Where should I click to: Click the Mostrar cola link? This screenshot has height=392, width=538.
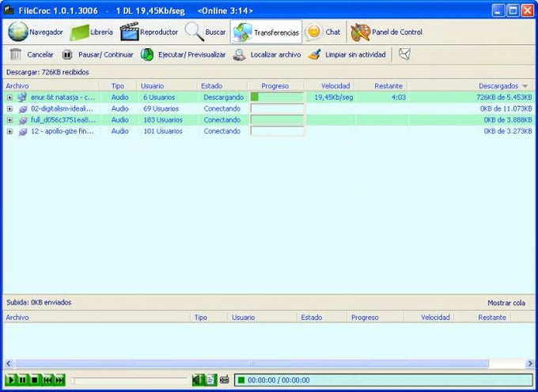(506, 303)
